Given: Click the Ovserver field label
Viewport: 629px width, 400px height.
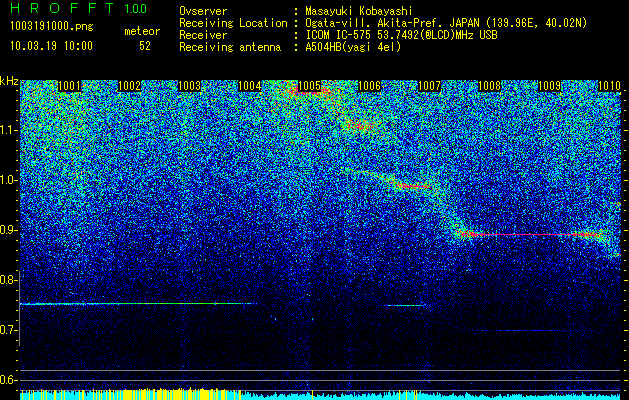Looking at the screenshot, I should pyautogui.click(x=203, y=11).
